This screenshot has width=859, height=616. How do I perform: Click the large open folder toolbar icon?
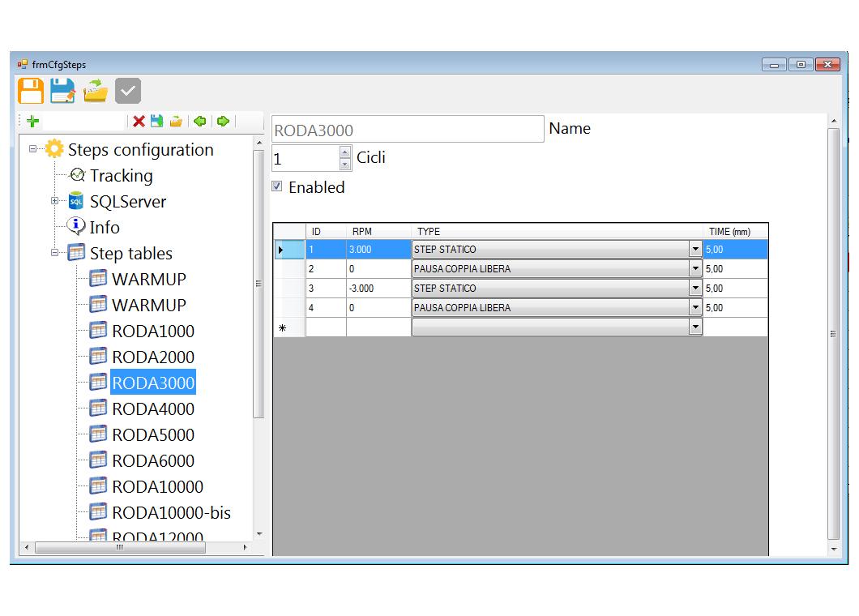click(96, 91)
